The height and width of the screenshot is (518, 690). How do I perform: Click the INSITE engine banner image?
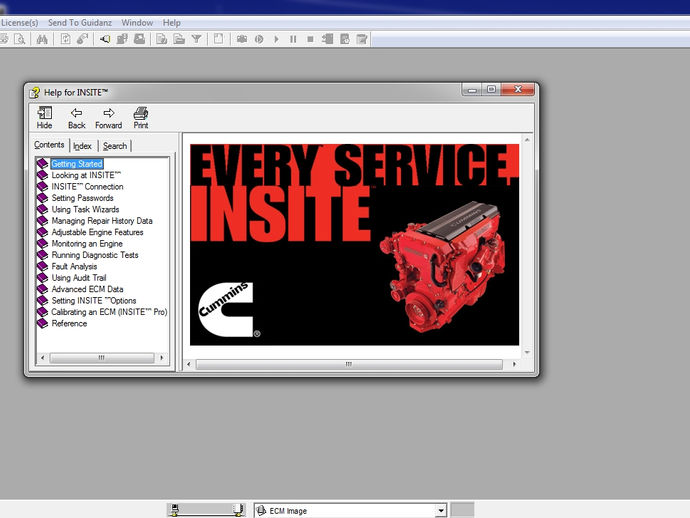click(x=354, y=245)
